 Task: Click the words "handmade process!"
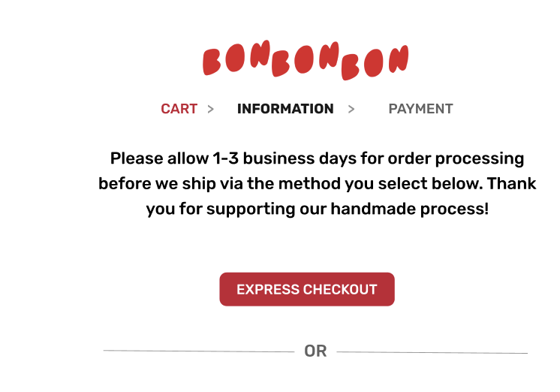pyautogui.click(x=410, y=209)
